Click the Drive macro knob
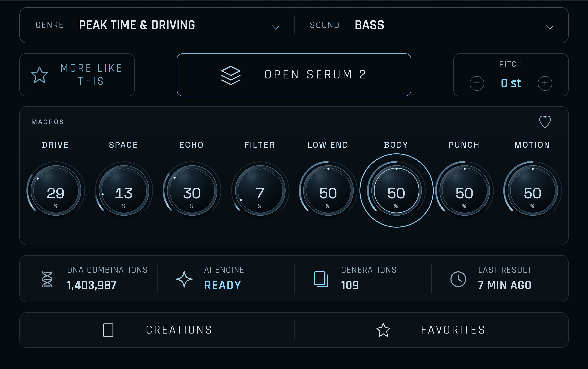This screenshot has height=369, width=588. pos(56,190)
